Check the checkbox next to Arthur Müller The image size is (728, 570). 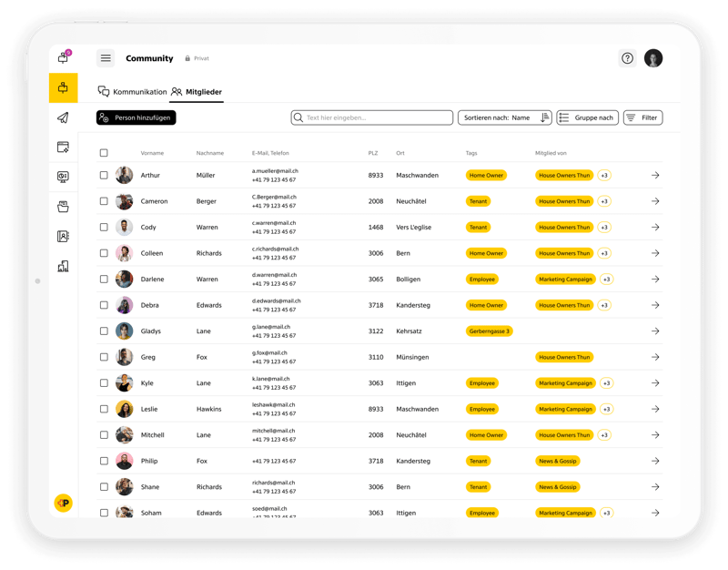(x=106, y=175)
